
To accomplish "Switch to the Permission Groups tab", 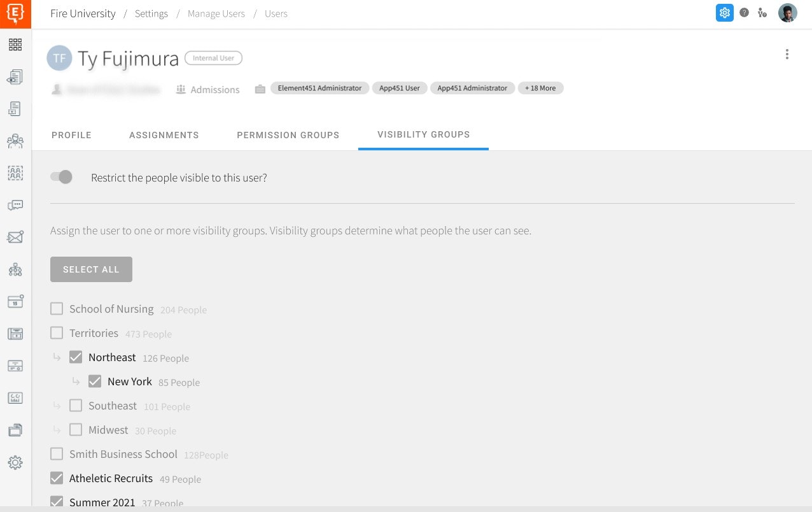I will 288,135.
